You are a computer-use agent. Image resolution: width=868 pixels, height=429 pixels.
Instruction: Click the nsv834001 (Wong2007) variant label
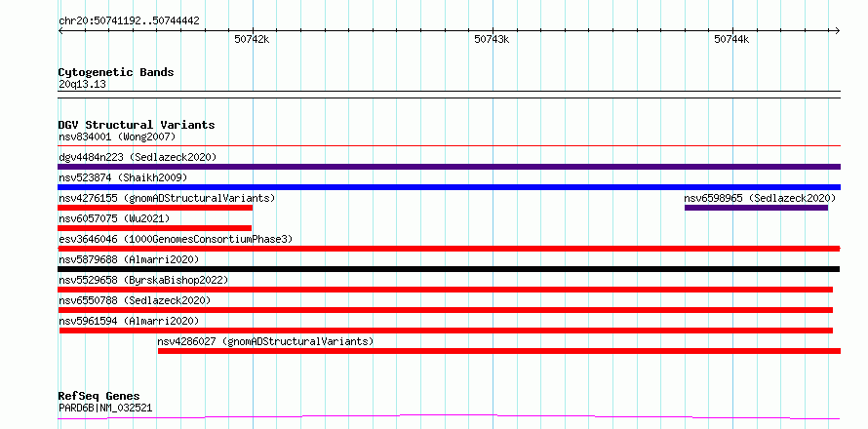(x=117, y=136)
